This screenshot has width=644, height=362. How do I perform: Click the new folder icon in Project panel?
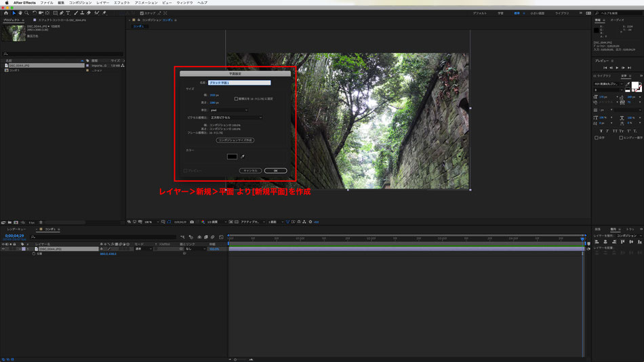coord(9,222)
